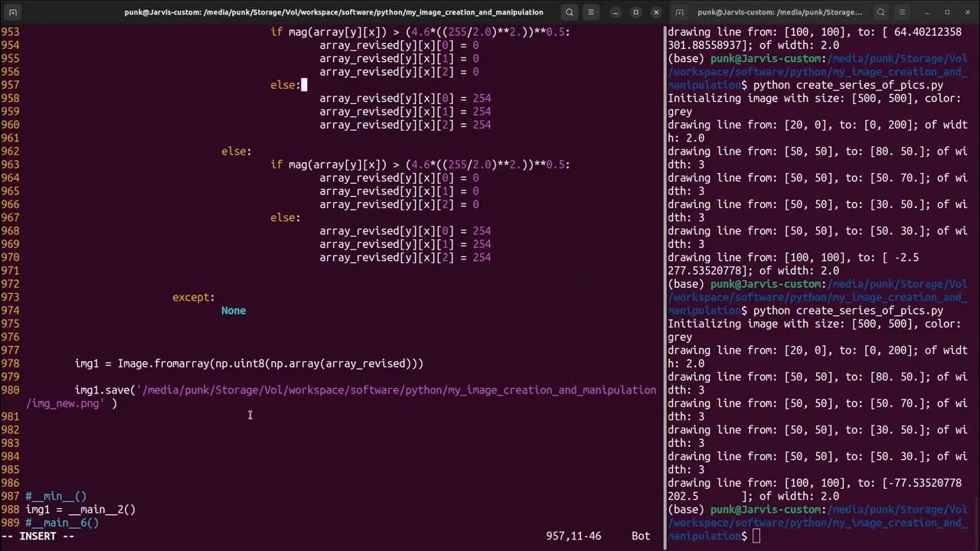Image resolution: width=980 pixels, height=551 pixels.
Task: Click 'img1.save(' on line 980
Action: tap(105, 390)
